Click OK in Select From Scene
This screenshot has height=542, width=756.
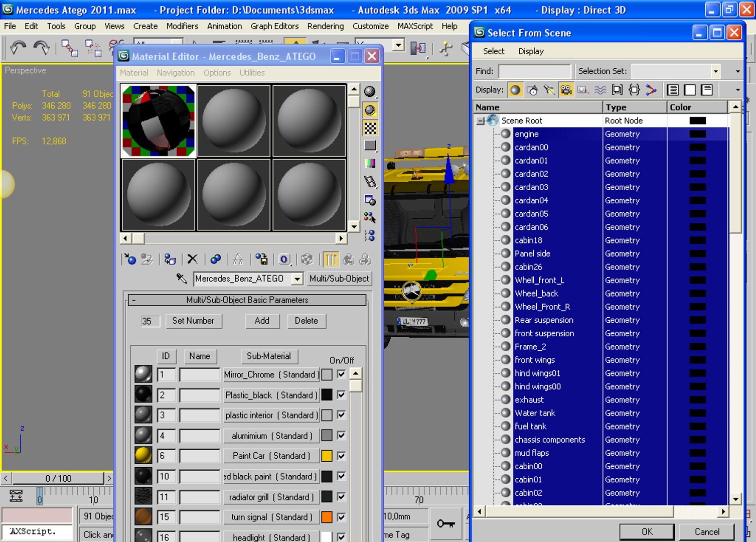(x=647, y=531)
